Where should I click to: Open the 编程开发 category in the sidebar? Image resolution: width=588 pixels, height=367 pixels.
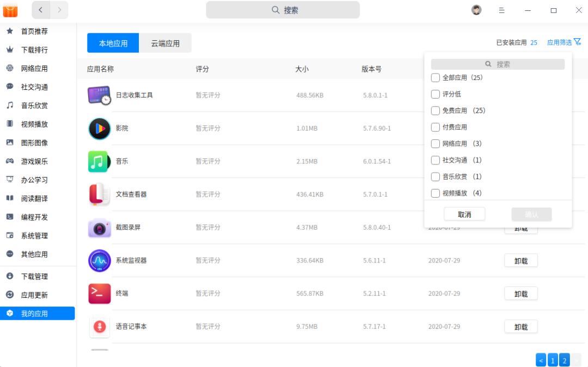click(38, 217)
